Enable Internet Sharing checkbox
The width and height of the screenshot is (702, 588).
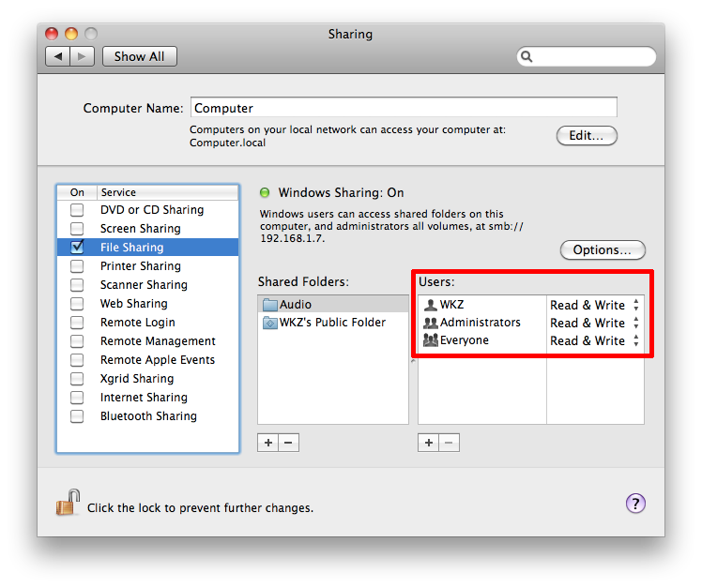click(x=77, y=398)
